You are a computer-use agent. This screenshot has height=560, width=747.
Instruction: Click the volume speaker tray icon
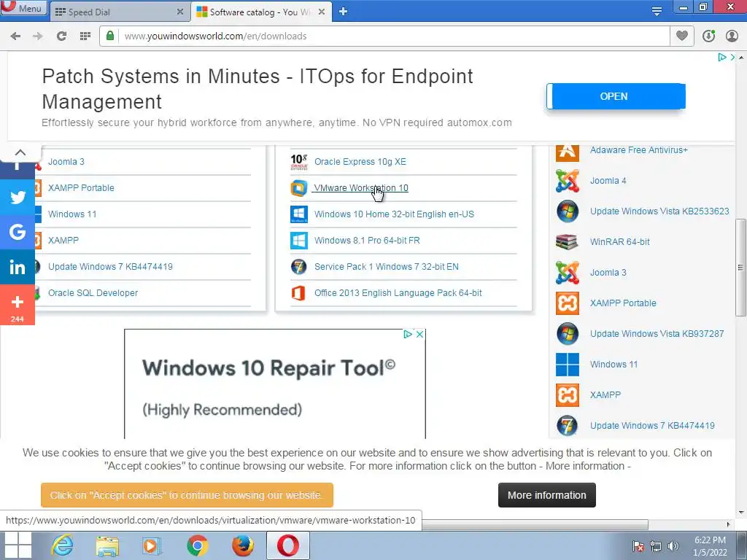tap(673, 545)
